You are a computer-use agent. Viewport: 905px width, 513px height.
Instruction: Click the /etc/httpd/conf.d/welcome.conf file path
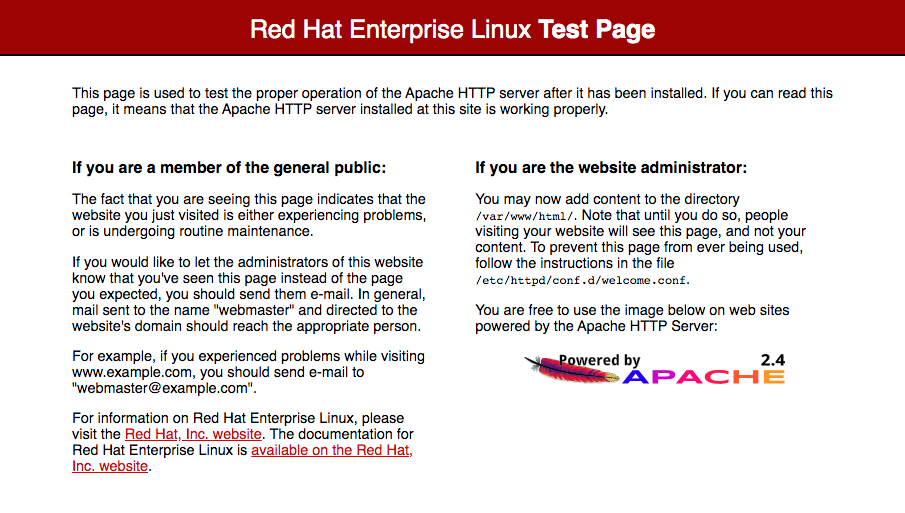point(582,280)
